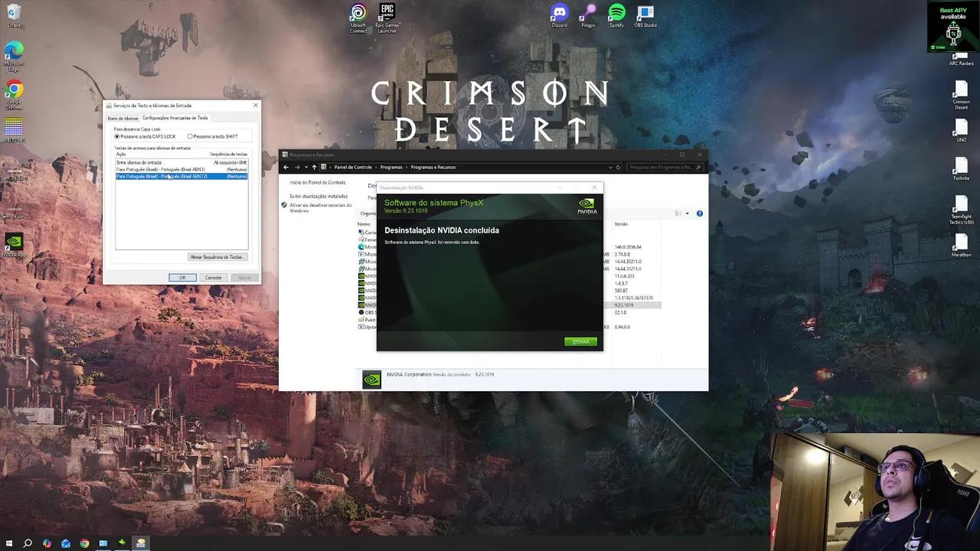Select the ARC Raiders desktop shortcut
The image size is (980, 551).
point(962,59)
